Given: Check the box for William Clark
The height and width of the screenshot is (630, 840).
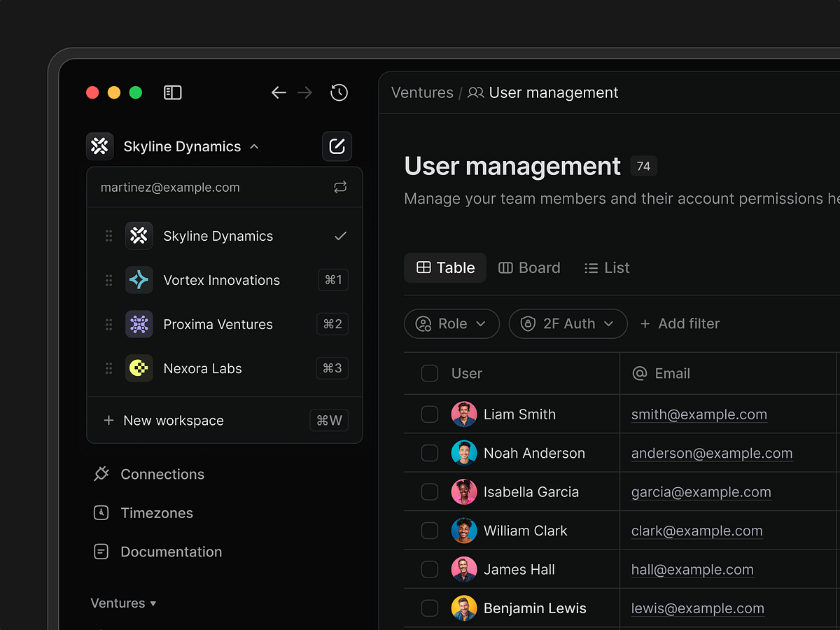Looking at the screenshot, I should (x=430, y=531).
